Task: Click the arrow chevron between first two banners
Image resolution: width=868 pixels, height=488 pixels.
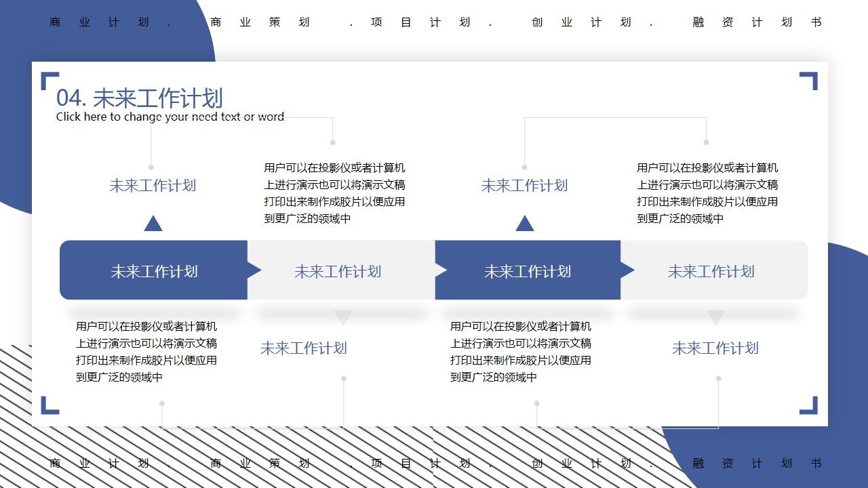Action: (254, 270)
